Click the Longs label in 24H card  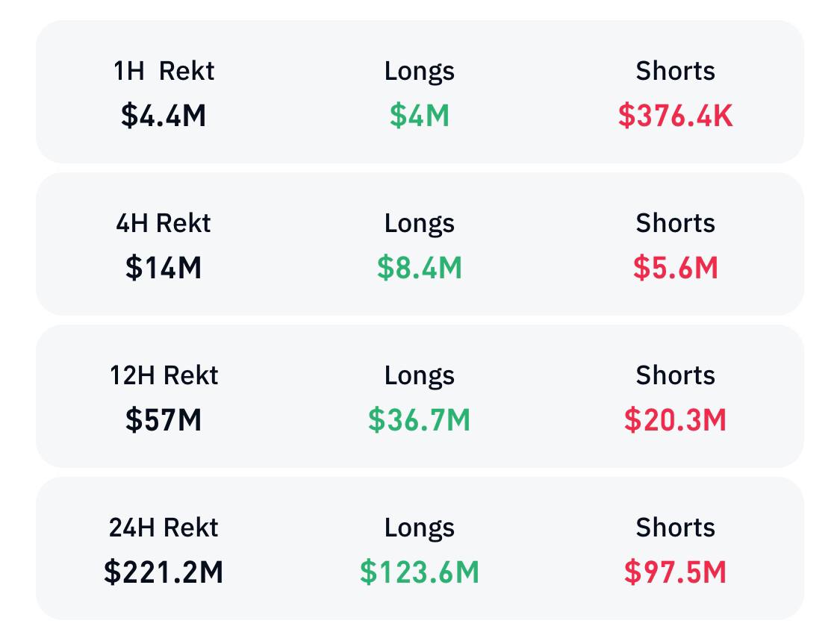[x=420, y=528]
